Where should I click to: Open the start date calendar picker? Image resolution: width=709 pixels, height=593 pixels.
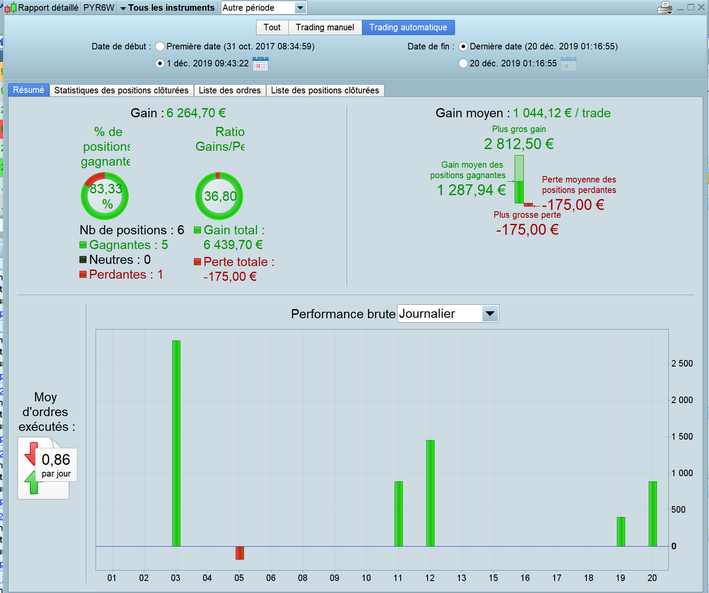tap(260, 64)
